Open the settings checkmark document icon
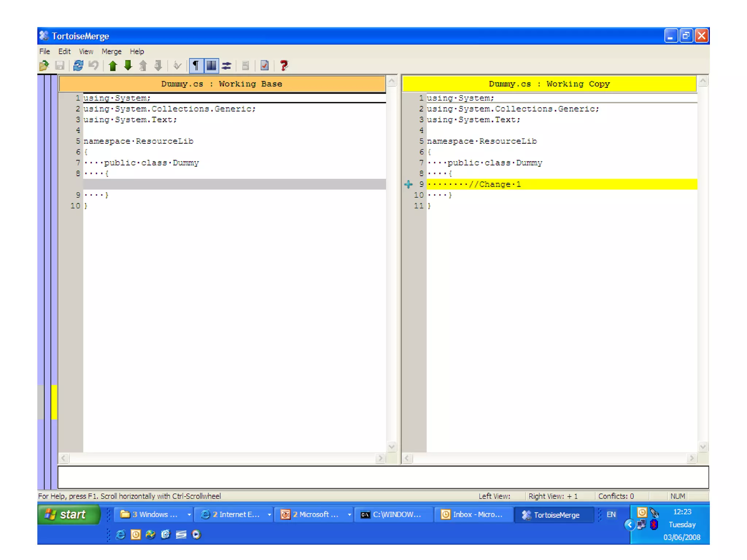Image resolution: width=747 pixels, height=560 pixels. (x=265, y=66)
